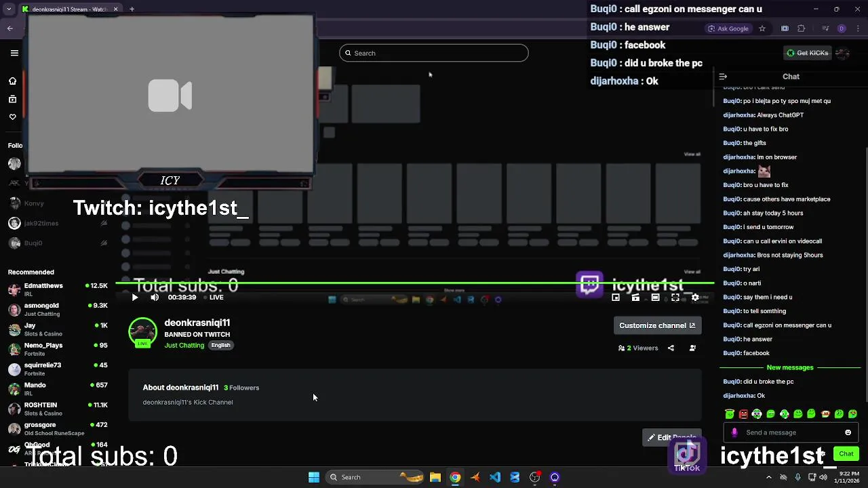
Task: Show hidden system tray icons chevron
Action: coord(768,477)
